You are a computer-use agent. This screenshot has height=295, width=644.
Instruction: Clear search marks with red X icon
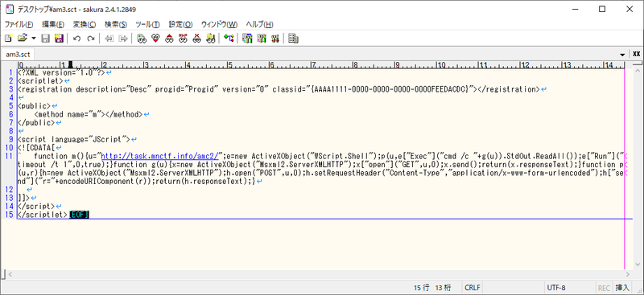(x=197, y=39)
